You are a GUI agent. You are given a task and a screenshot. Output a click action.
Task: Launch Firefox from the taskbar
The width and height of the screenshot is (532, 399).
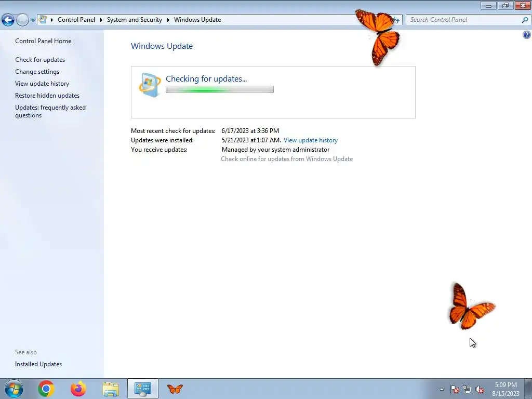[78, 389]
